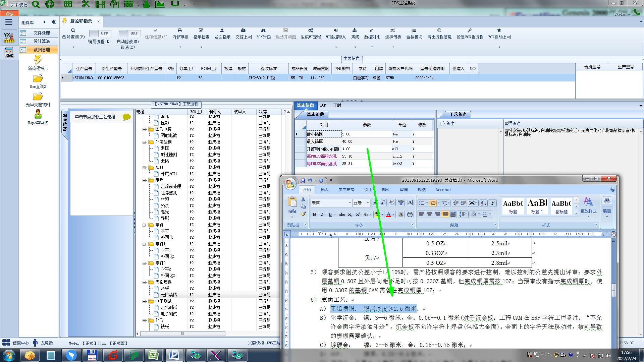Click Word's Bold formatting button
644x362 pixels.
tap(314, 215)
